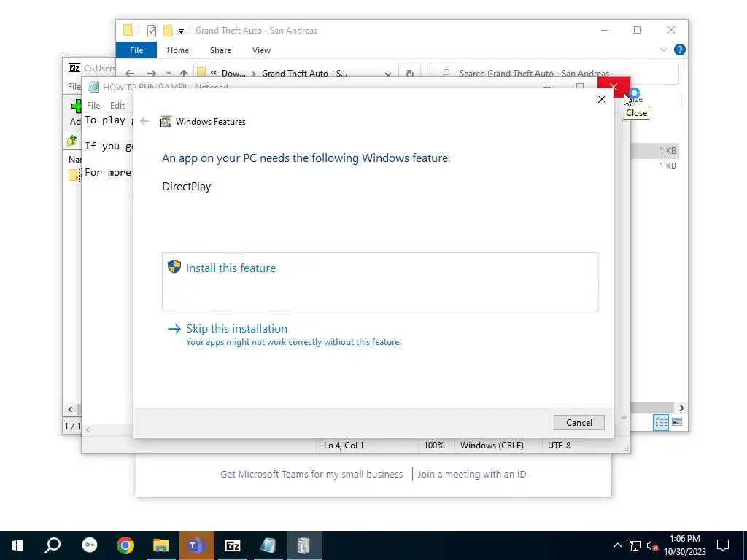Click the Search Grand Theft Auto field

pos(554,73)
